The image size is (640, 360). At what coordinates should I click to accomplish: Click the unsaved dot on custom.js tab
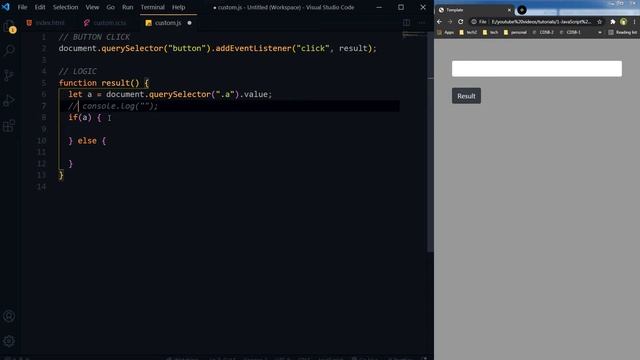point(189,23)
